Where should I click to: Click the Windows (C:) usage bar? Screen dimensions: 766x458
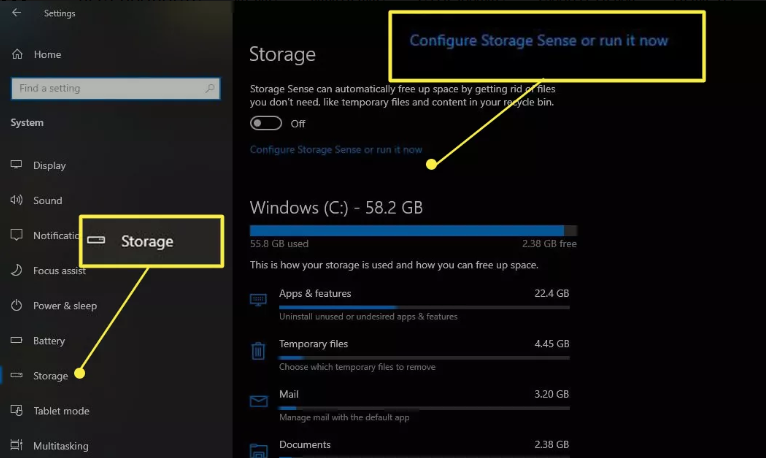pyautogui.click(x=413, y=230)
